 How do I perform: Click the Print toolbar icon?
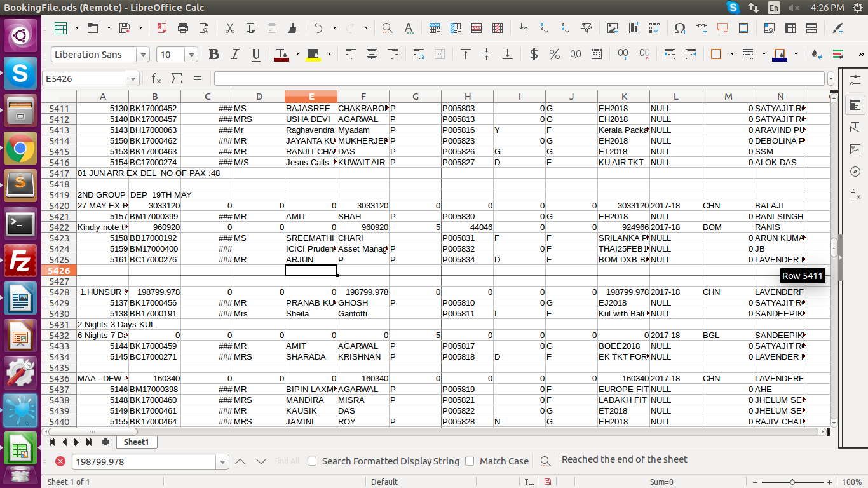point(183,28)
